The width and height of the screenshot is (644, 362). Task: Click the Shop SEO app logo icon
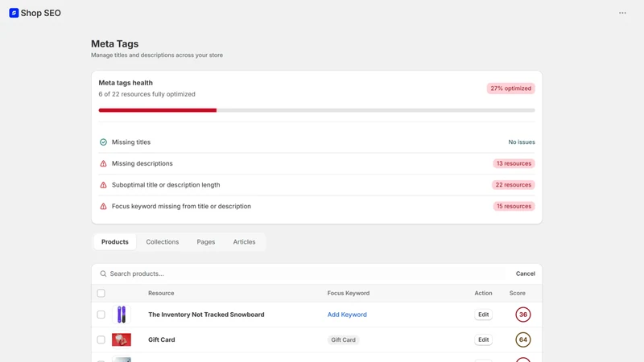click(14, 13)
